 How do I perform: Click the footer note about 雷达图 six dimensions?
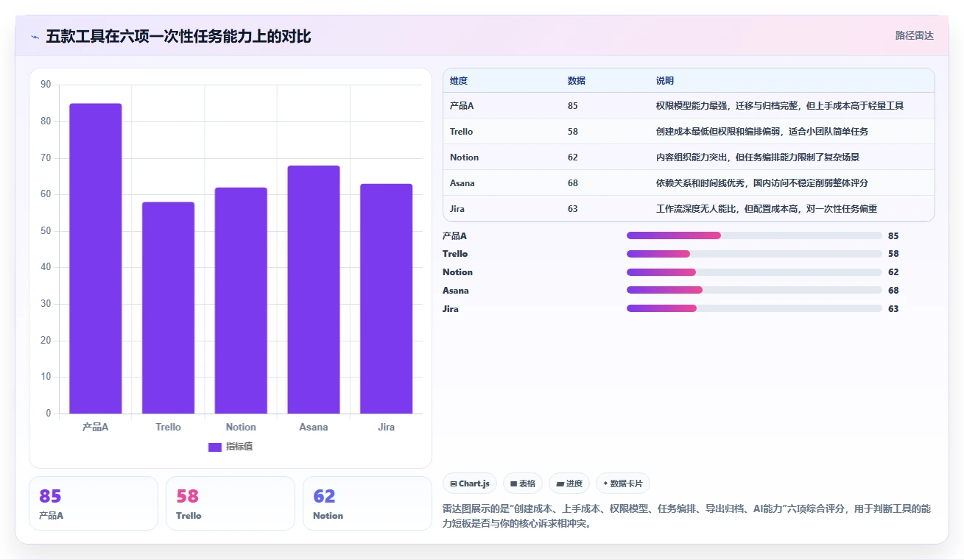686,517
